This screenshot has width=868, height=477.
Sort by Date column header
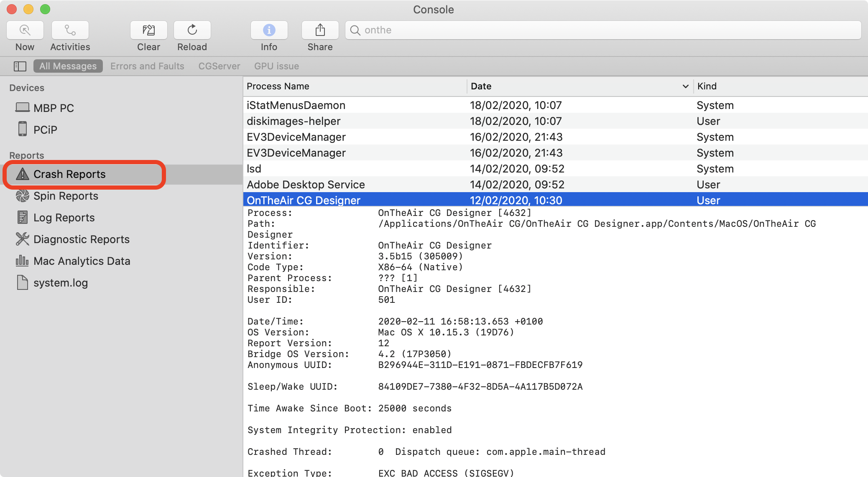[x=580, y=86]
